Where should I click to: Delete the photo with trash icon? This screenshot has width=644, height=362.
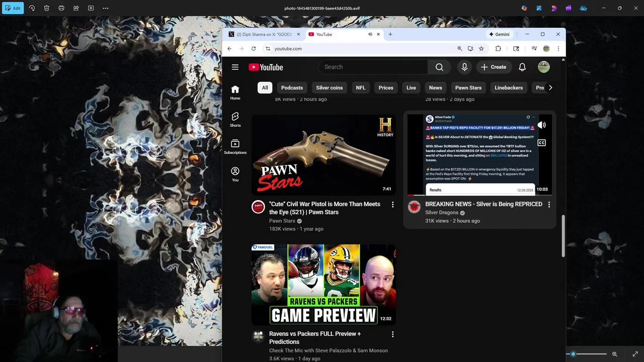(x=46, y=8)
